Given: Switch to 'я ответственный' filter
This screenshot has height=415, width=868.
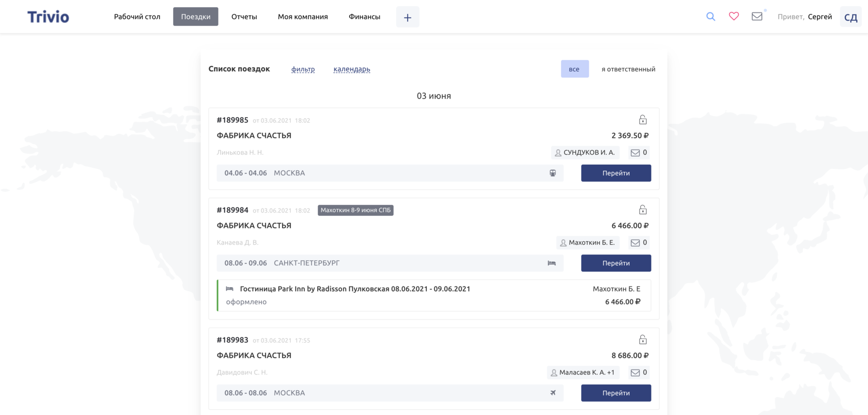Looking at the screenshot, I should 628,69.
